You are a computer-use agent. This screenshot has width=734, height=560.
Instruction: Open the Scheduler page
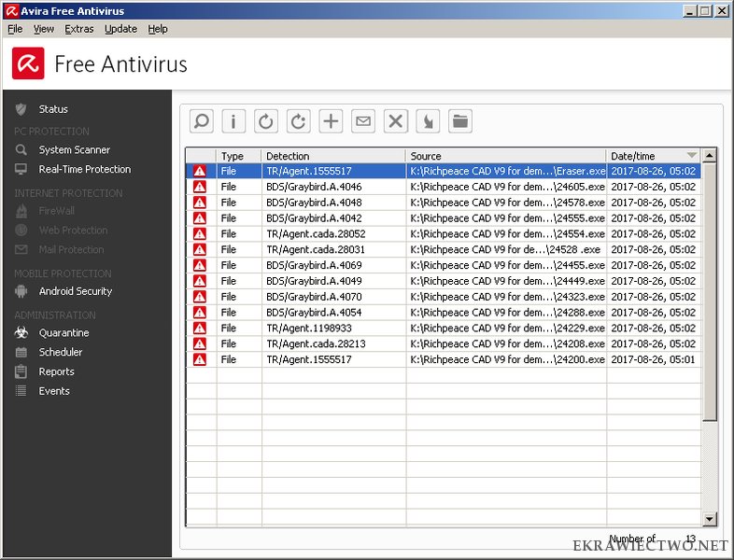pyautogui.click(x=60, y=352)
